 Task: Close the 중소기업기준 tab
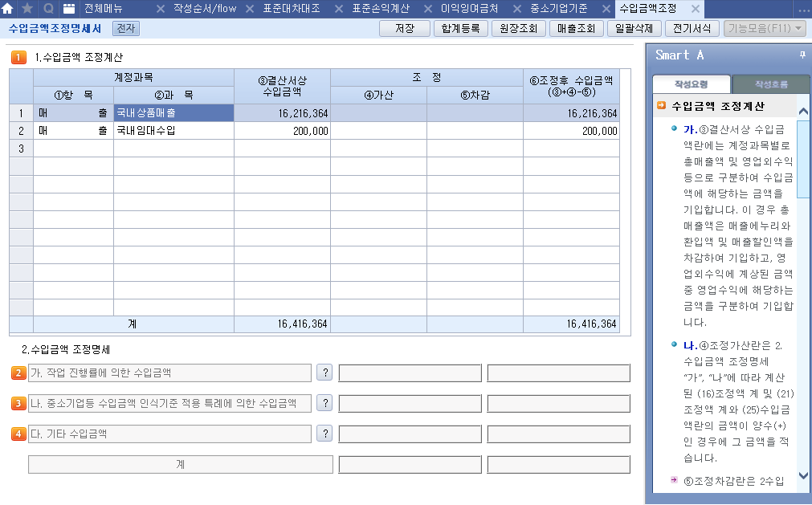point(606,9)
